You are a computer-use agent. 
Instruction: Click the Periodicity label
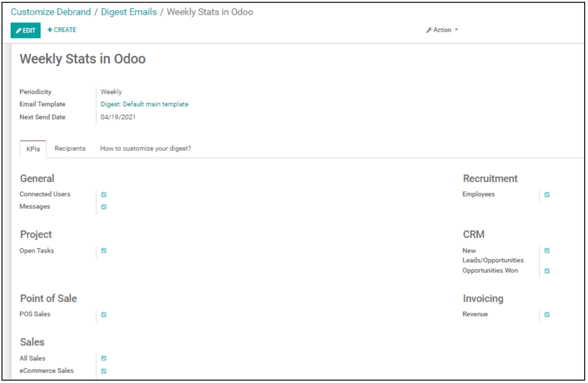[36, 92]
